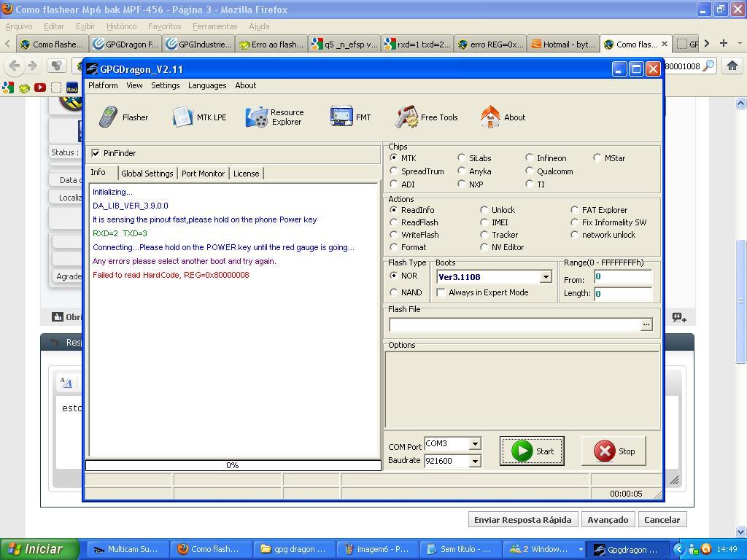Click the Firefox home icon
This screenshot has width=747, height=560.
732,66
